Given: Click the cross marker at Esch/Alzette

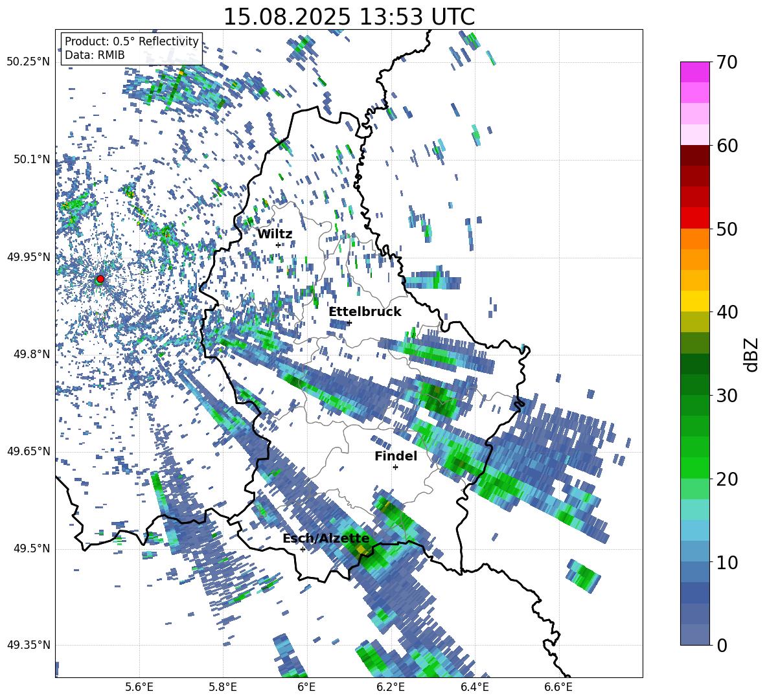Looking at the screenshot, I should (x=303, y=549).
